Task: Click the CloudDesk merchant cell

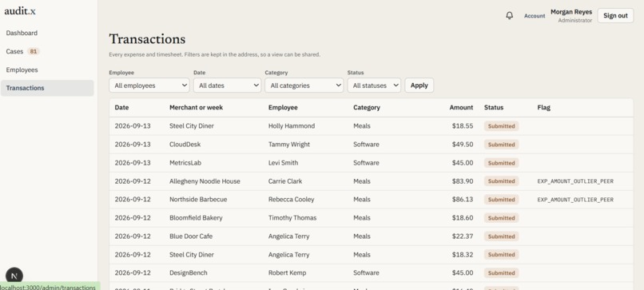Action: click(185, 145)
